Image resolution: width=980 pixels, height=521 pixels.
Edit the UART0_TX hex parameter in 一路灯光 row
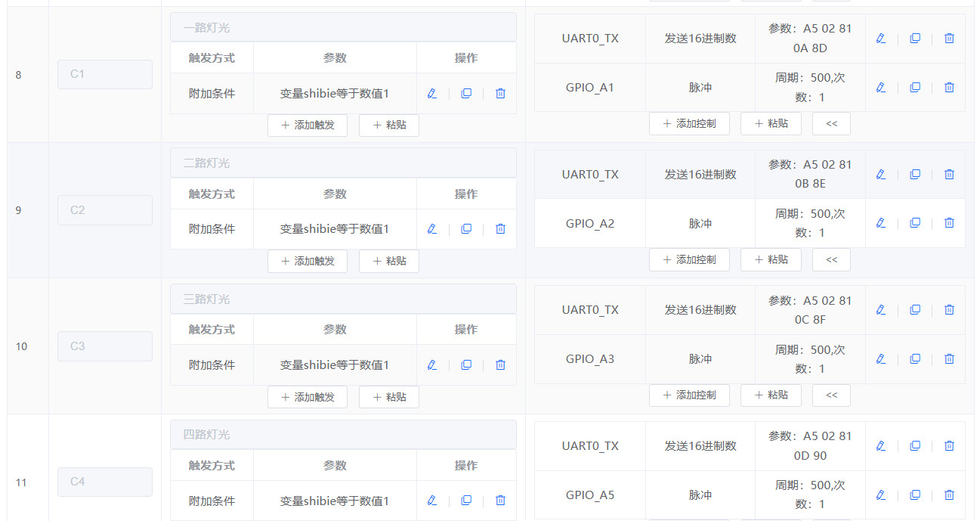point(881,37)
